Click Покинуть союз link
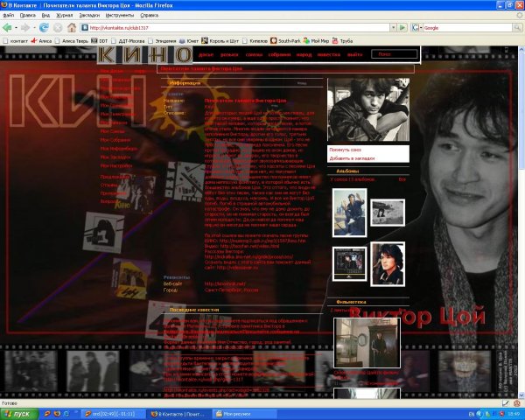 click(x=346, y=150)
